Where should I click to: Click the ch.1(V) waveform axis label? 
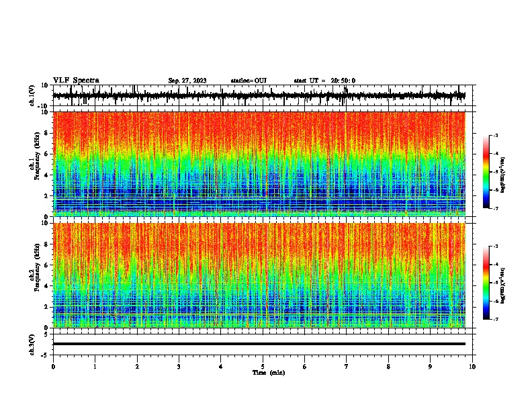click(x=32, y=95)
